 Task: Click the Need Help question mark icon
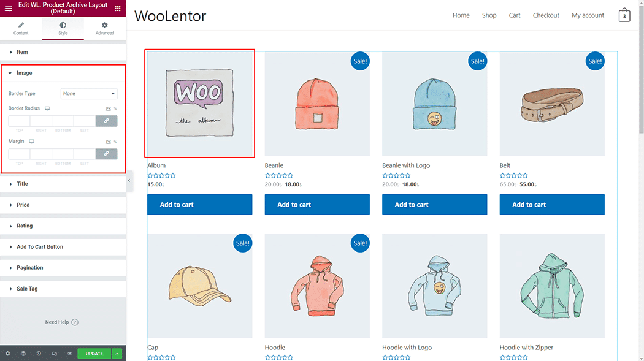coord(75,322)
